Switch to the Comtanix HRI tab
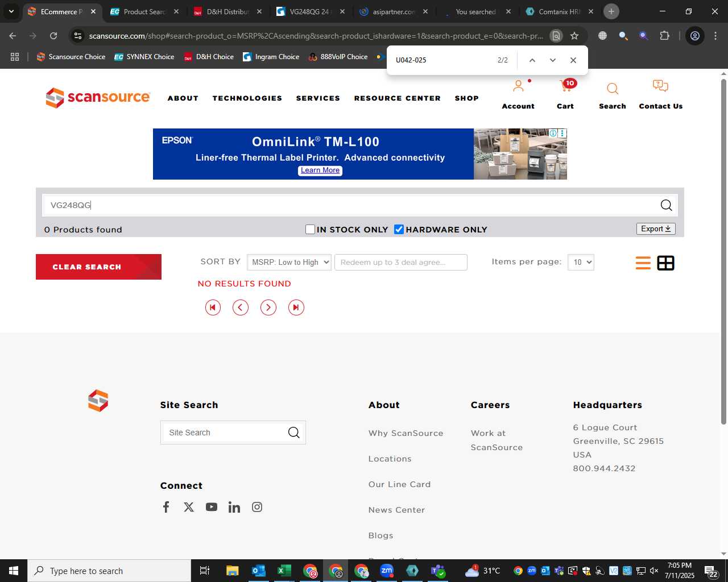 point(559,11)
